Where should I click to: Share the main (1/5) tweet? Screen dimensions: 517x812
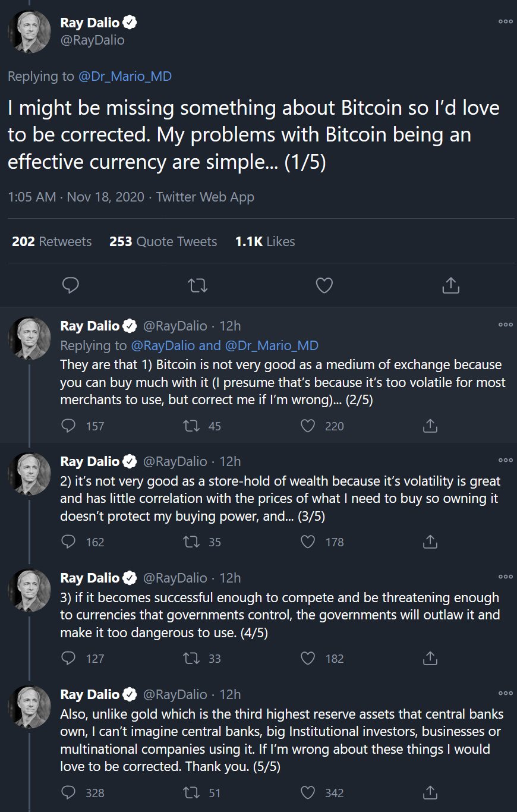(x=451, y=286)
